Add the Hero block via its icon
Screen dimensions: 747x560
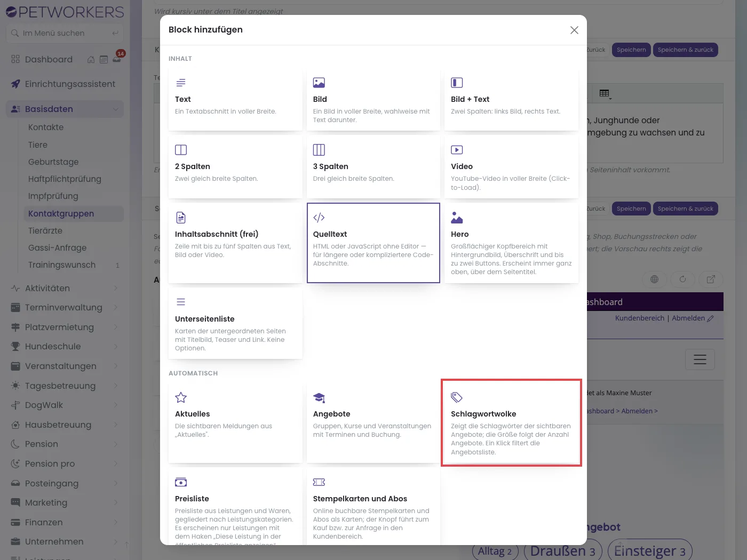[x=457, y=218]
